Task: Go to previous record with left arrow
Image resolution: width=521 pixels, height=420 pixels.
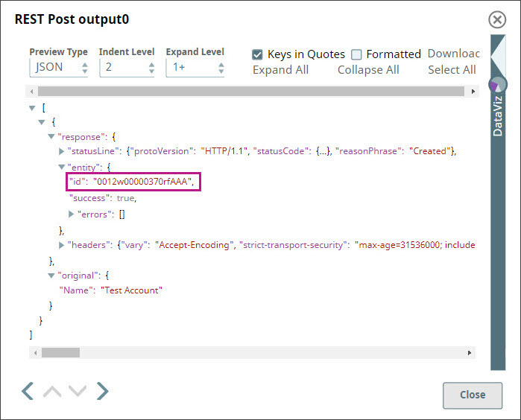Action: click(28, 391)
